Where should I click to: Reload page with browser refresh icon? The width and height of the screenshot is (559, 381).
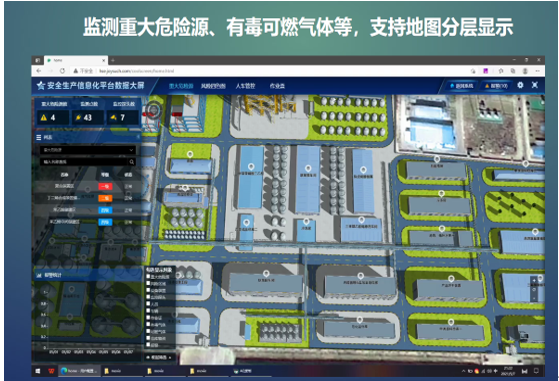pyautogui.click(x=62, y=71)
